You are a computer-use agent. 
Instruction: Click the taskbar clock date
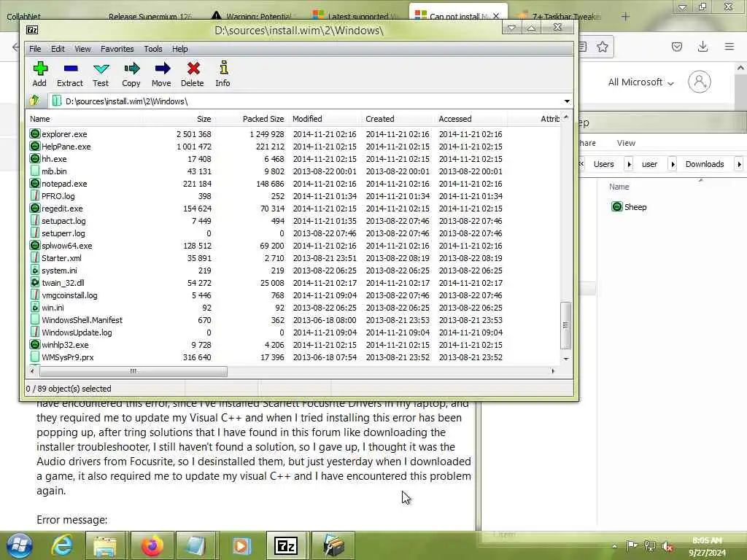click(x=707, y=553)
